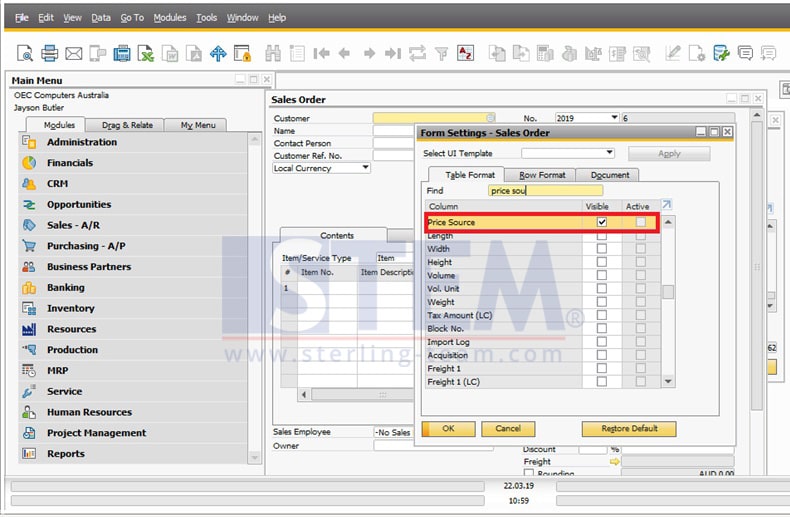Open the File menu
This screenshot has height=517, width=790.
coord(22,18)
